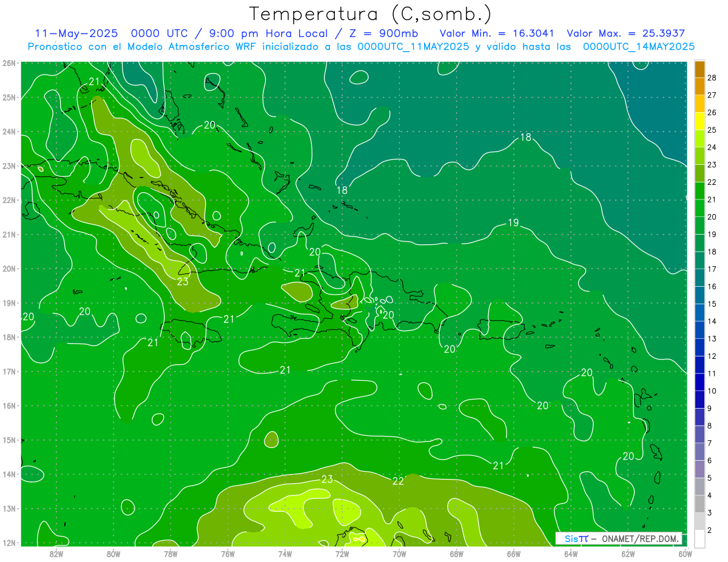Click the "60W" longitude axis label
Viewport: 728px width, 562px height.
[x=686, y=554]
